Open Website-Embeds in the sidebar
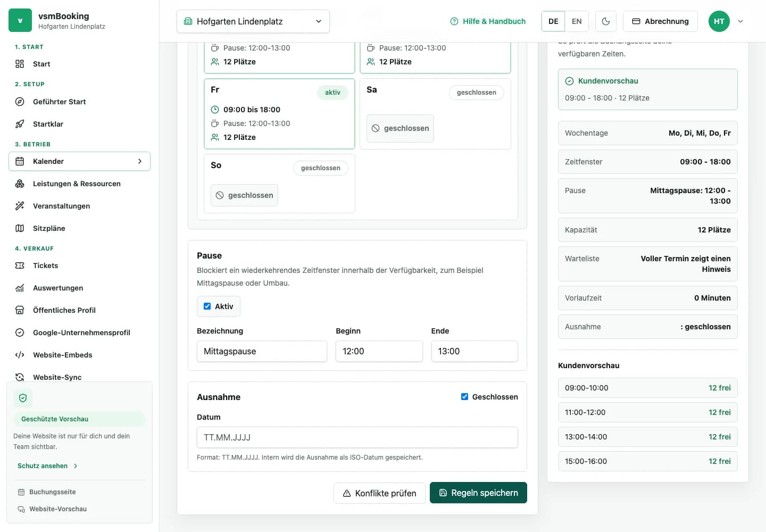 click(80, 355)
